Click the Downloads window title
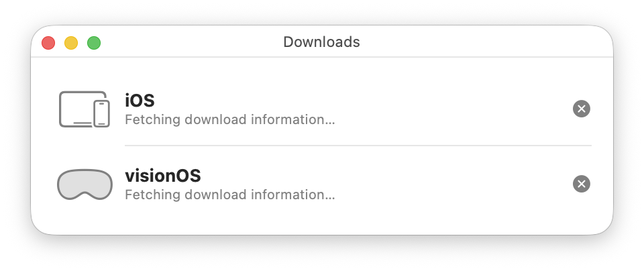 click(x=321, y=42)
